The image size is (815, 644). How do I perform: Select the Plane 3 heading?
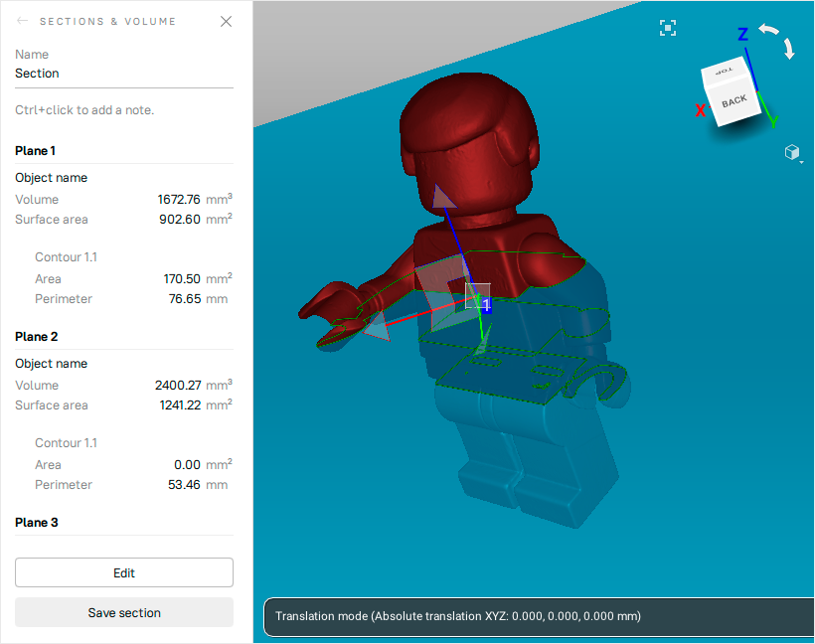[x=37, y=523]
